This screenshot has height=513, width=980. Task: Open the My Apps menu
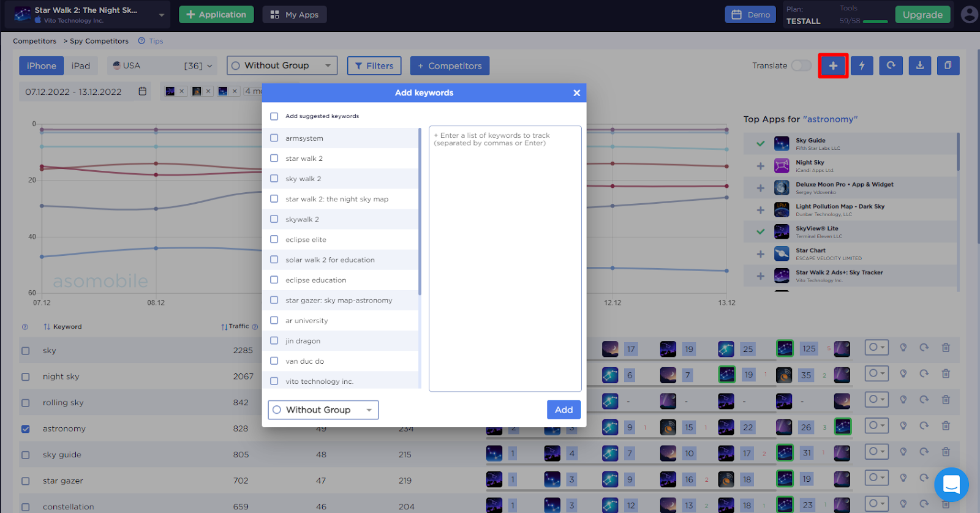point(295,15)
